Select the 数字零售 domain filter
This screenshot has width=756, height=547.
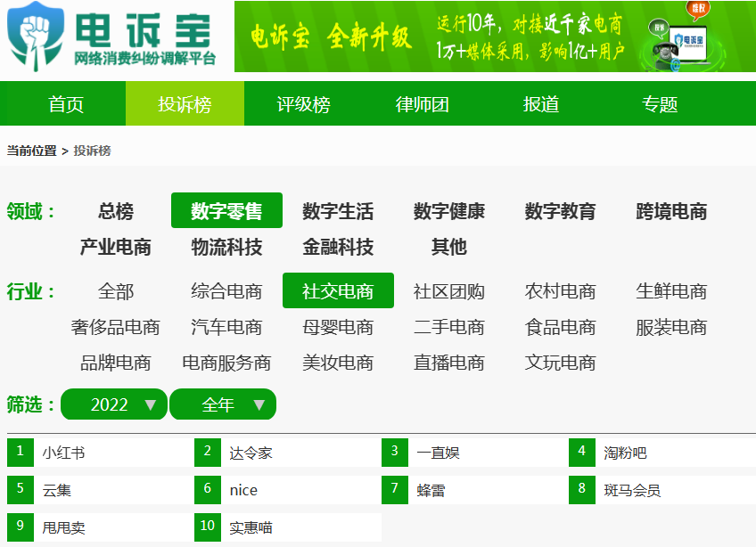[x=226, y=210]
